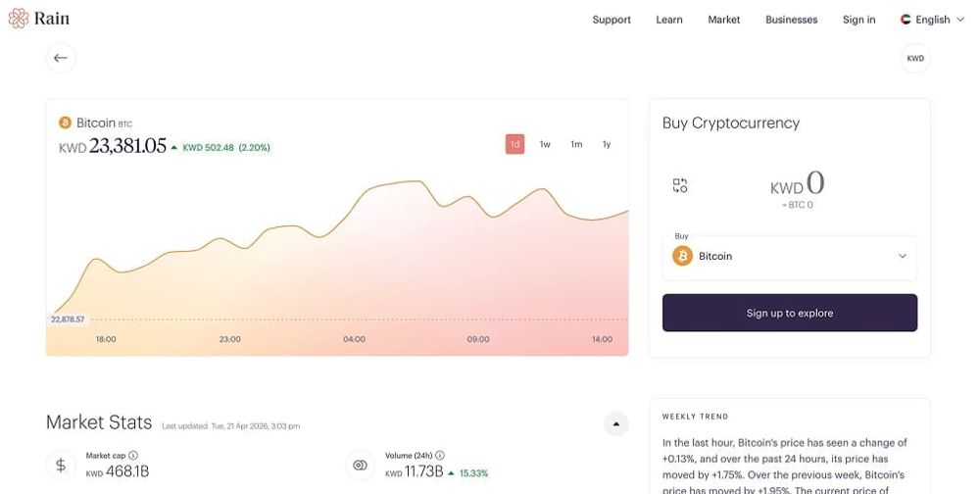Click the Rain logo icon

click(19, 19)
